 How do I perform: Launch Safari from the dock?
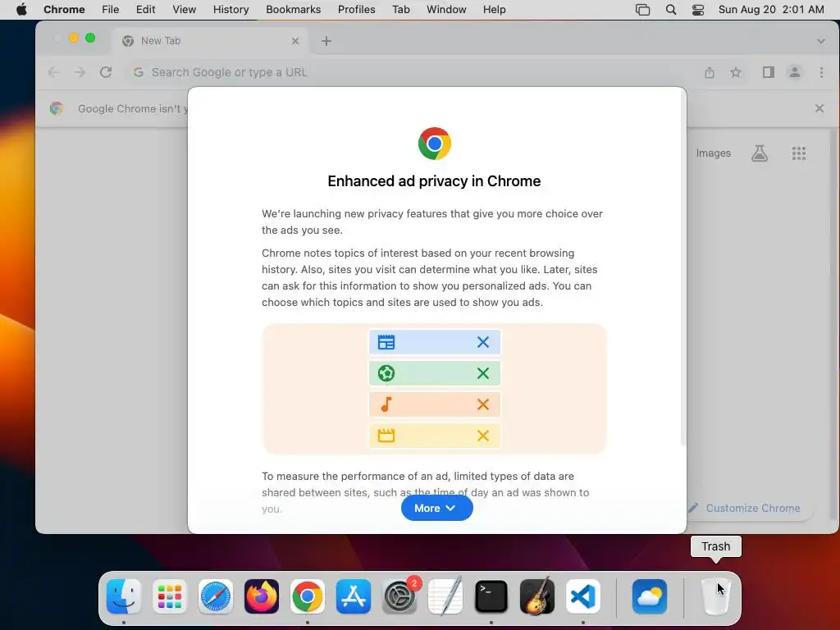pyautogui.click(x=216, y=596)
